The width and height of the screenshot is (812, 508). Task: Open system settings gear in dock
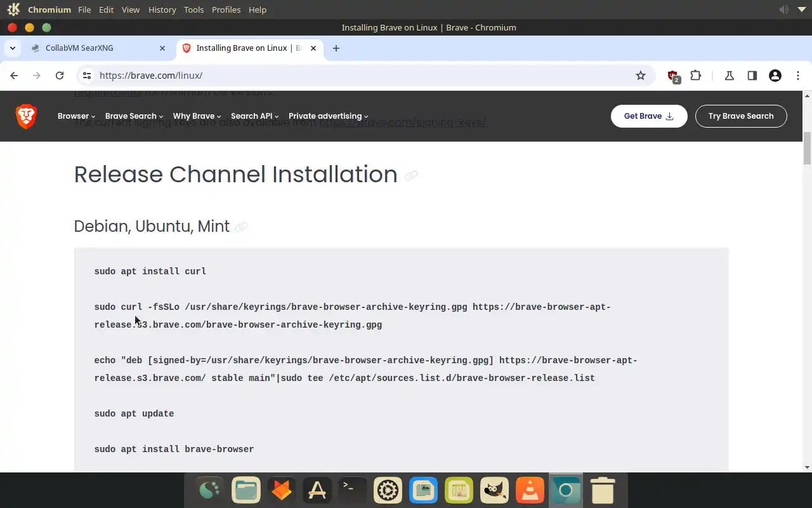click(388, 490)
